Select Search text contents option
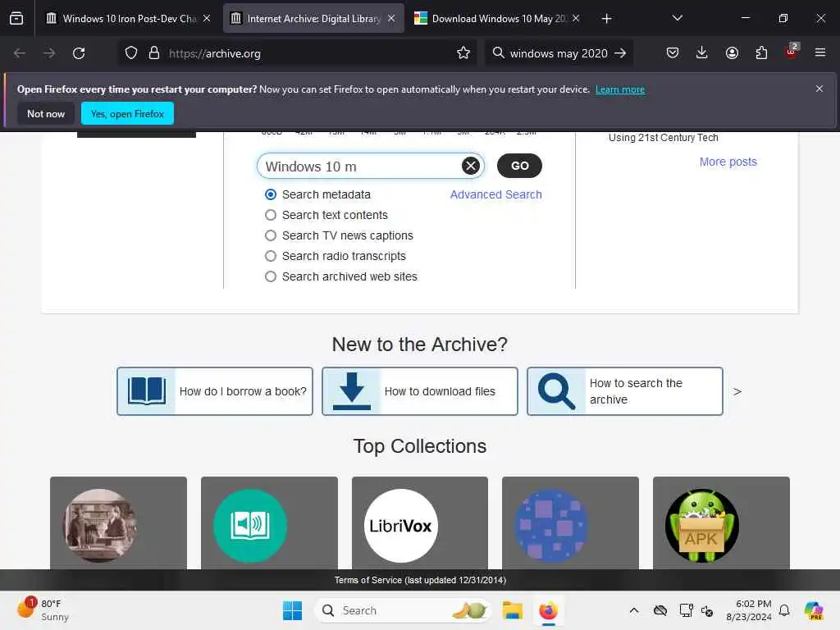The height and width of the screenshot is (630, 840). click(271, 215)
